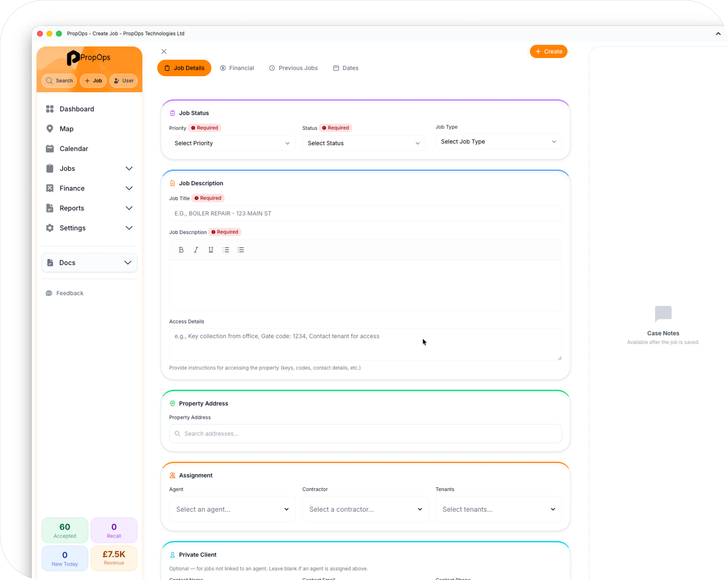Open the Select Job Type dropdown
The width and height of the screenshot is (728, 580).
click(x=499, y=142)
